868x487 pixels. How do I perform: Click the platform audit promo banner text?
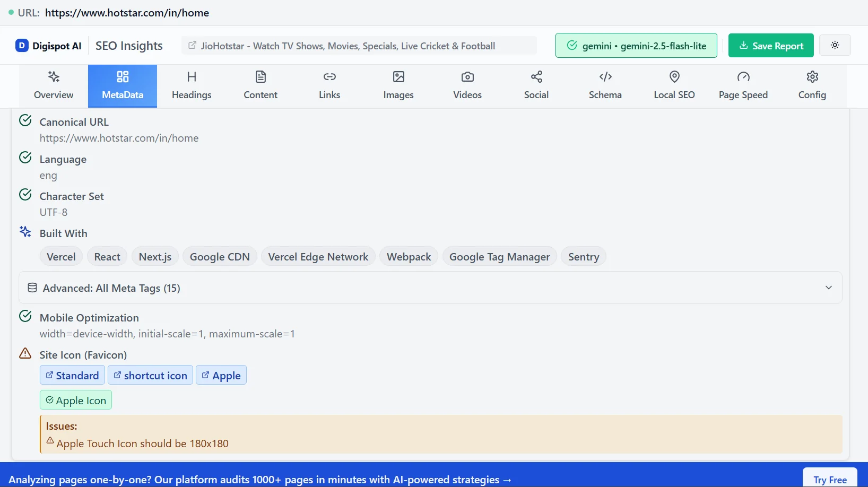(260, 480)
